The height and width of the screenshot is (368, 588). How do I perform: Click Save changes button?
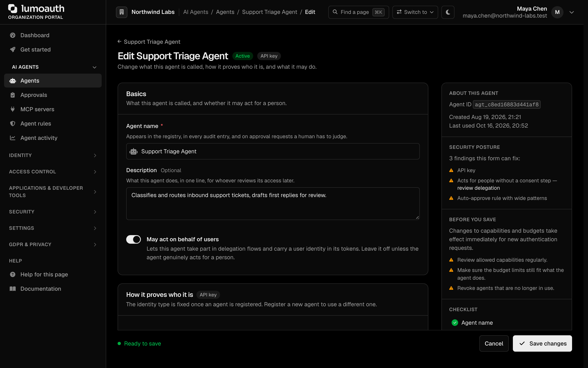coord(542,343)
